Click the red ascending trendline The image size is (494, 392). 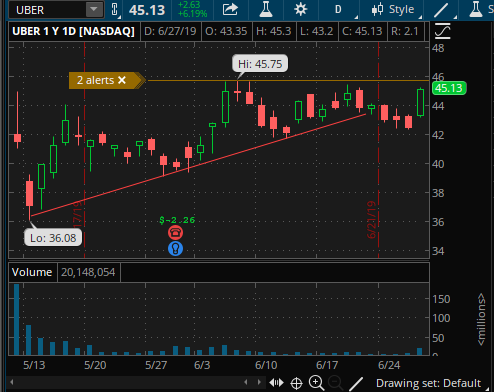coord(198,164)
